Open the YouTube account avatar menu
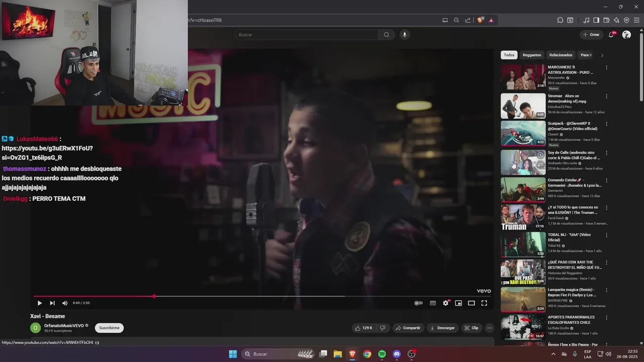Image resolution: width=644 pixels, height=362 pixels. [626, 35]
